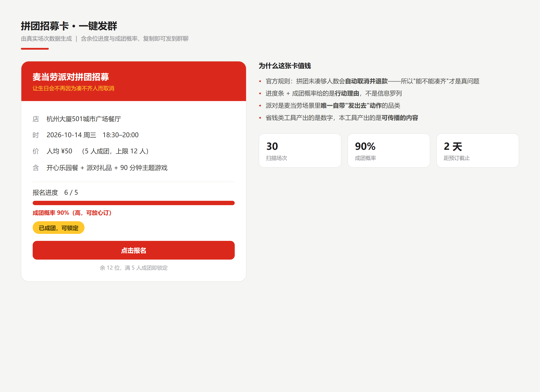Click the bullet about 唯一自带"发出去"动作
The height and width of the screenshot is (392, 540).
point(333,105)
